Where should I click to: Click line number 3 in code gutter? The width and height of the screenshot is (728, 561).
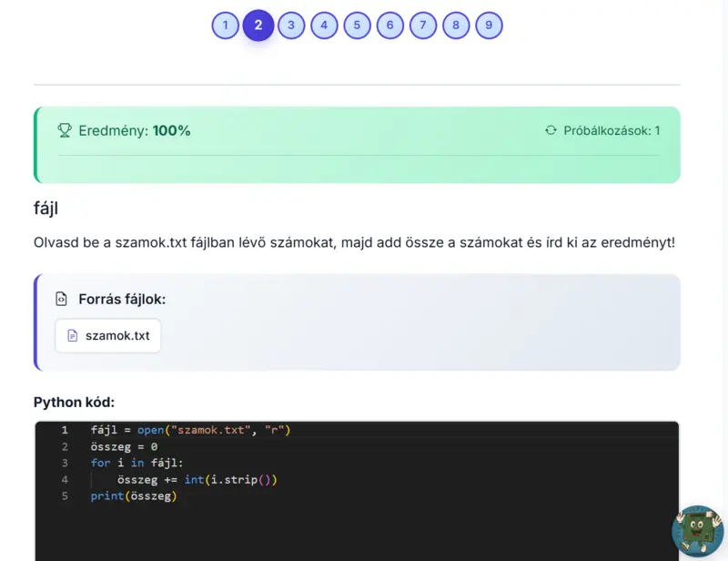click(65, 463)
